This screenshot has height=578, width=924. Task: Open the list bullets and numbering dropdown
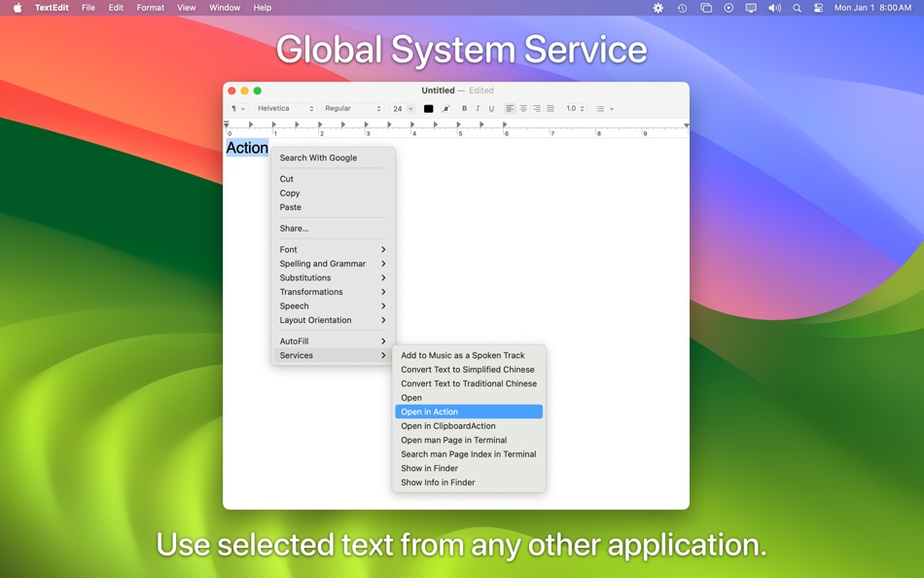(x=605, y=109)
